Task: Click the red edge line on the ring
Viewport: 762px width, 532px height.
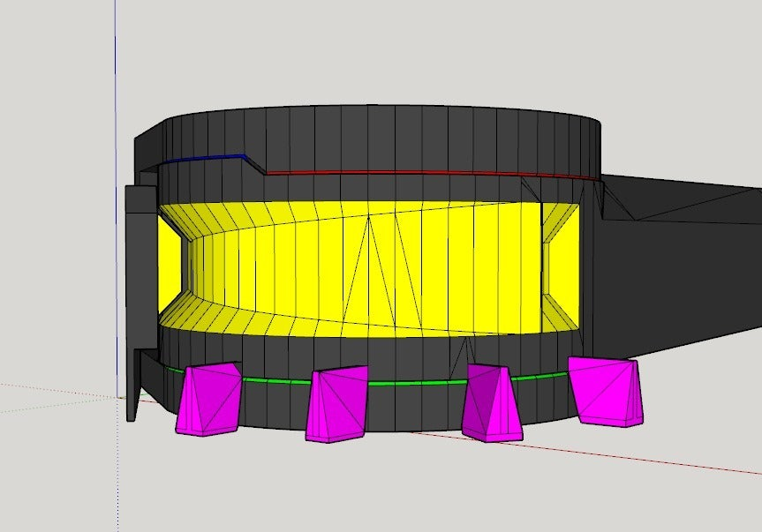Action: click(x=433, y=173)
